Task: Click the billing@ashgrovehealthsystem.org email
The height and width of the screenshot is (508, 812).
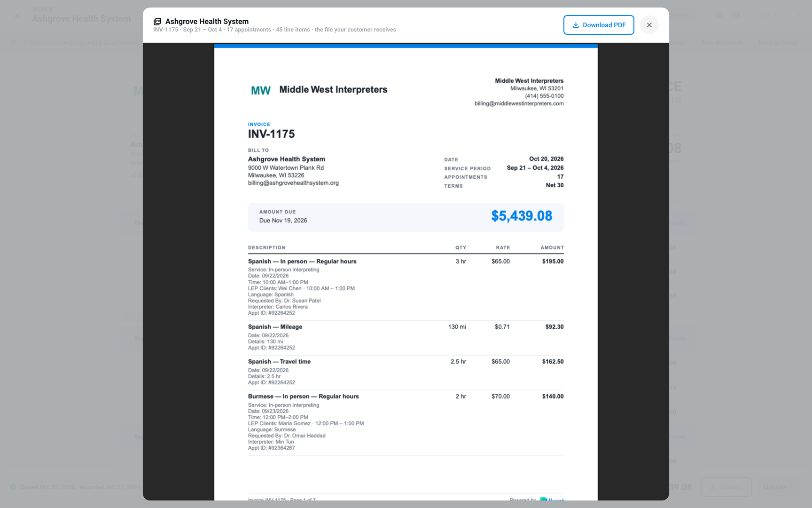Action: [293, 183]
